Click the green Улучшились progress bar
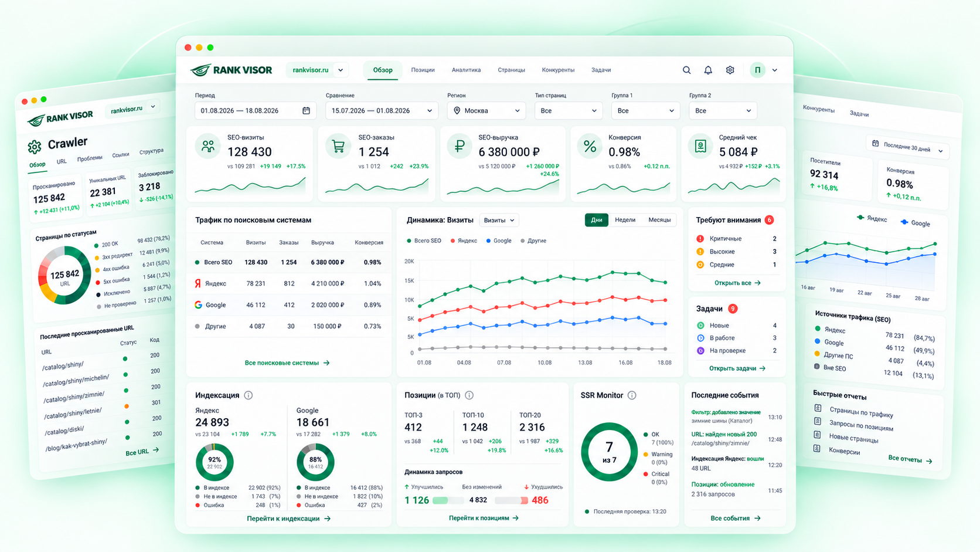Image resolution: width=980 pixels, height=552 pixels. pyautogui.click(x=448, y=500)
